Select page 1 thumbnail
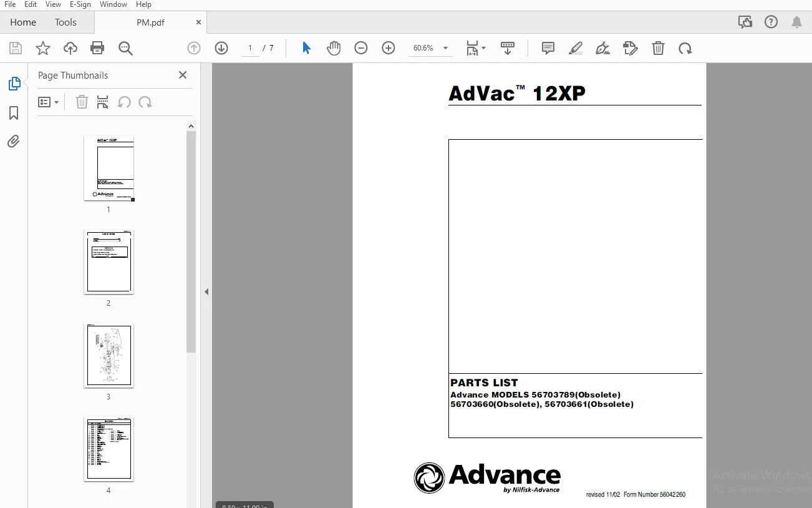This screenshot has height=508, width=812. click(109, 169)
